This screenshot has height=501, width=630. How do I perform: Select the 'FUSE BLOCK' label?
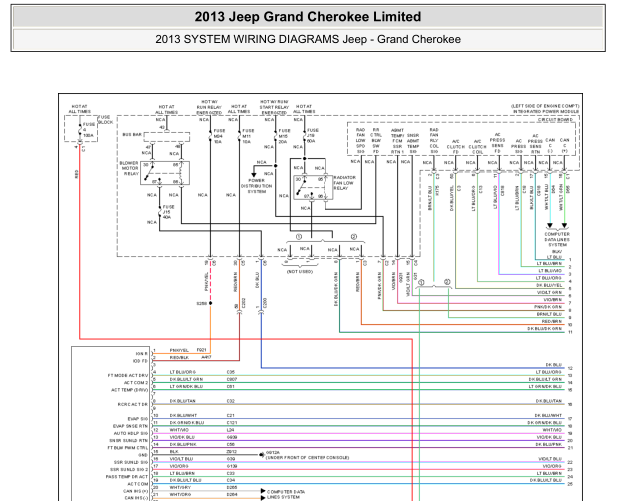(x=106, y=120)
